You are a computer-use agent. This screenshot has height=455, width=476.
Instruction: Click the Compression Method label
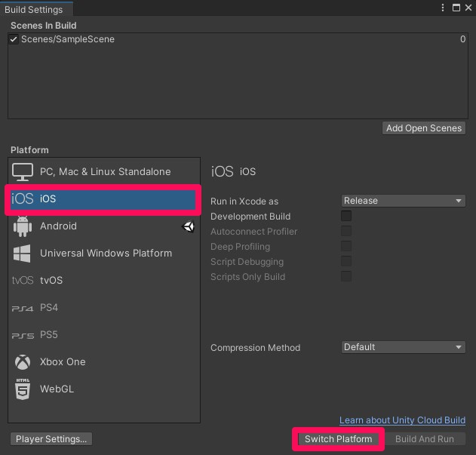pos(255,348)
